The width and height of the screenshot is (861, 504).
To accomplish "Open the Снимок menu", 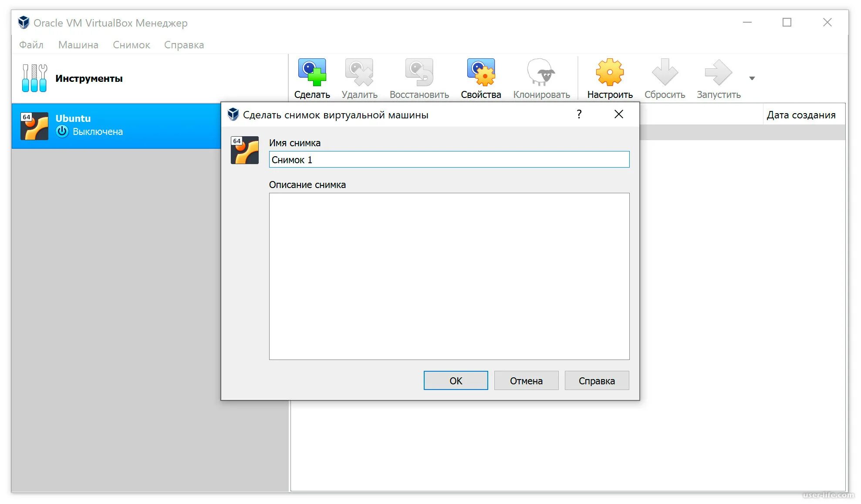I will (x=132, y=45).
